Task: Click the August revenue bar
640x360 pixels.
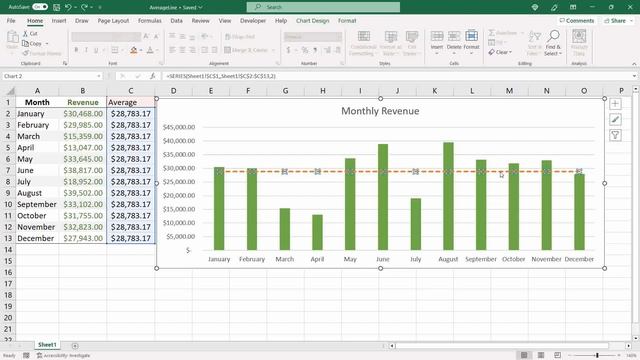Action: coord(448,196)
